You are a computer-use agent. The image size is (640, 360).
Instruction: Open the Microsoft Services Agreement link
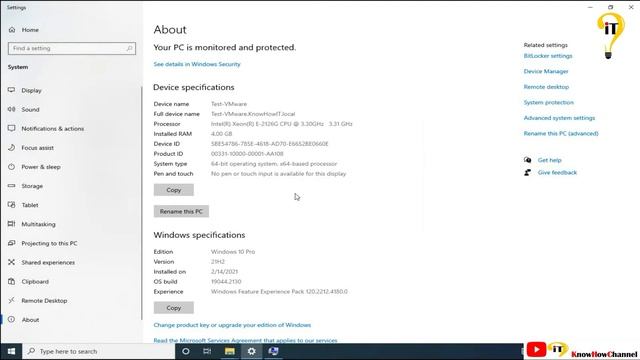245,340
